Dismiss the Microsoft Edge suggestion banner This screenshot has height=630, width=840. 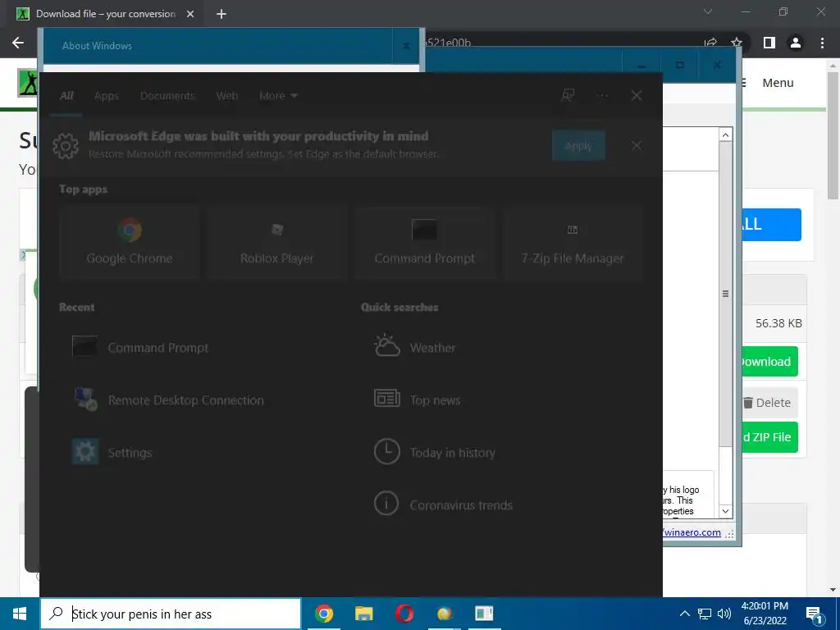click(x=637, y=145)
